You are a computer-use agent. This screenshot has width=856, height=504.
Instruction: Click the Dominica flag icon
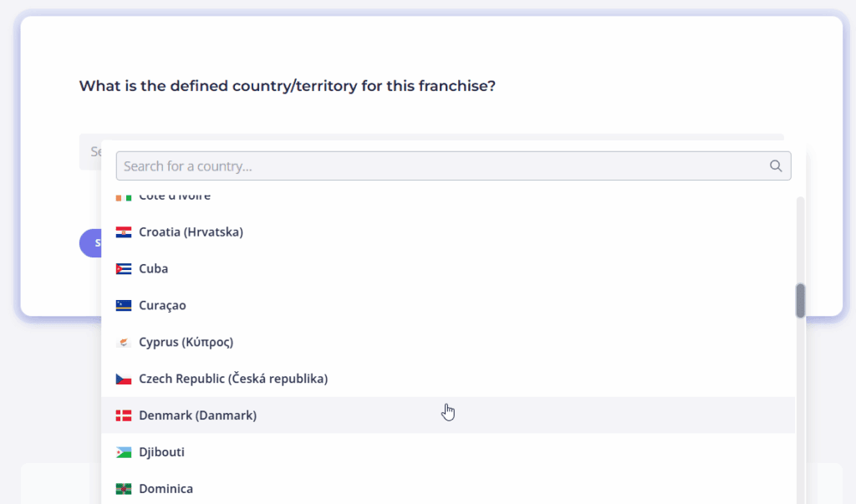(124, 489)
